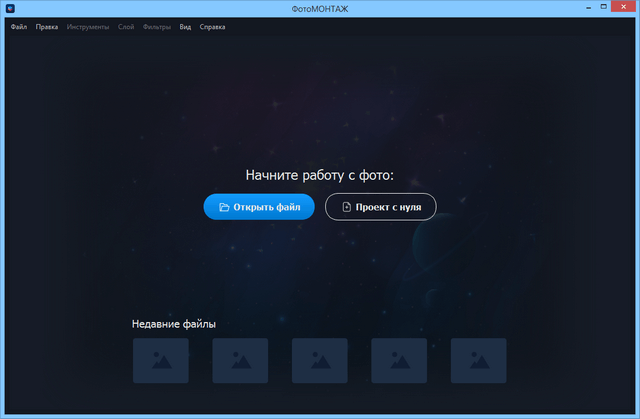Screen dimensions: 640x419
Task: Select the first recent file placeholder thumbnail
Action: pos(160,360)
